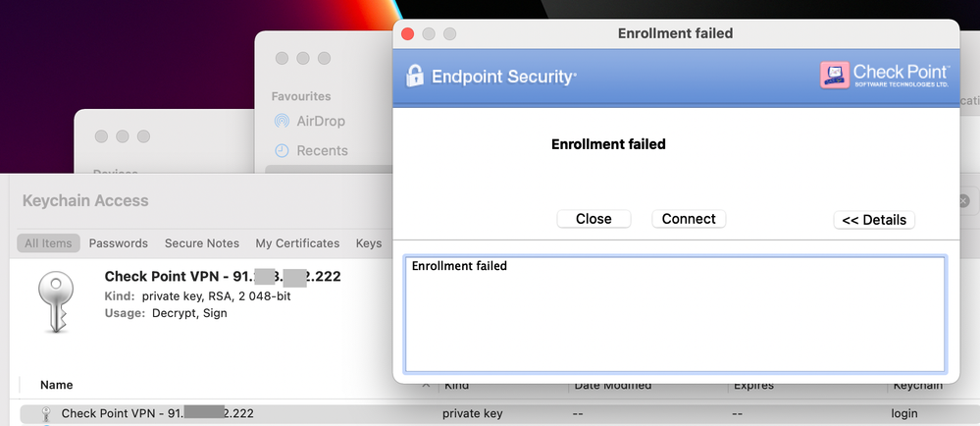
Task: Collapse the << Details section
Action: (x=874, y=220)
